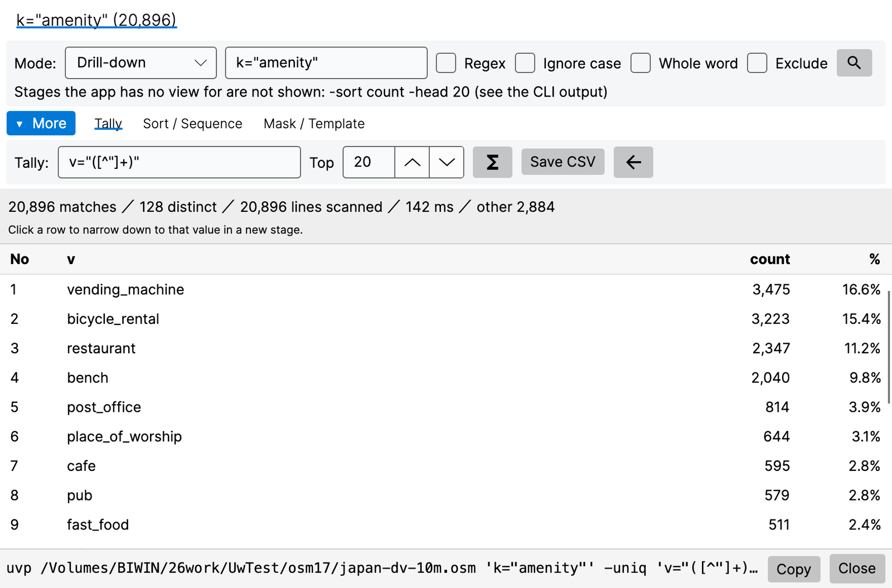Open the Mode dropdown set to Drill-down

click(141, 63)
